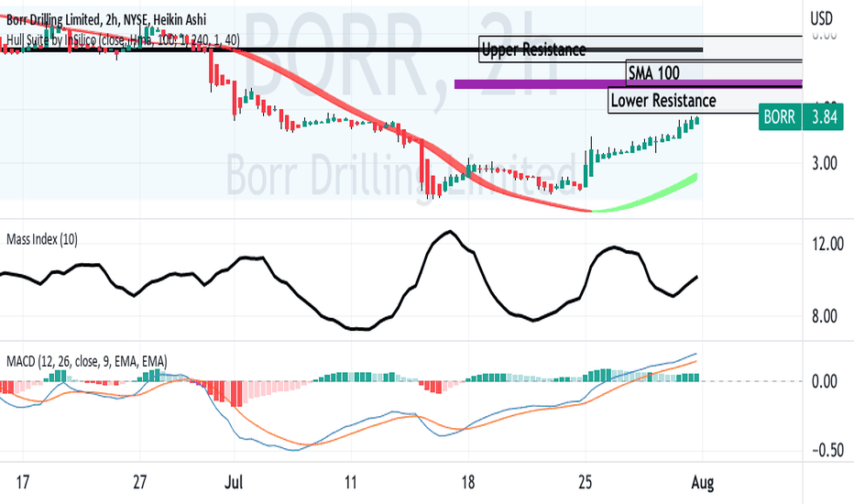Click the Borr Drilling Limited symbol title

tap(106, 20)
